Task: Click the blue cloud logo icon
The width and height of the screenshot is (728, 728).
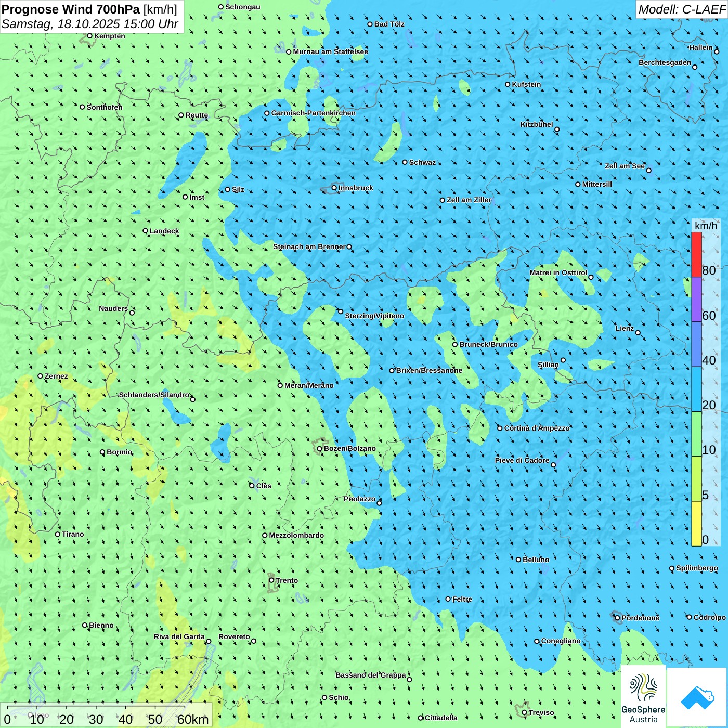Action: point(697,697)
